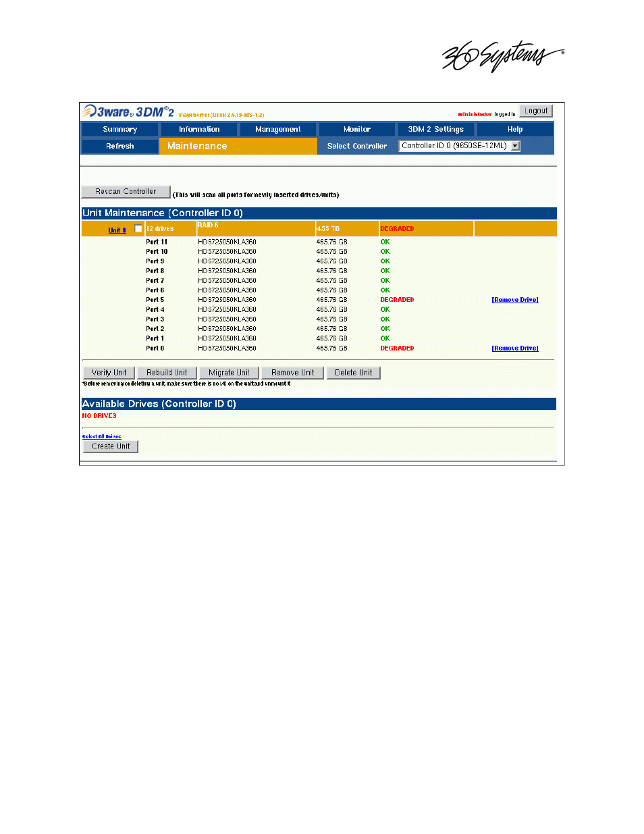Start verification with Verify Unit
This screenshot has height=834, width=644.
(109, 373)
